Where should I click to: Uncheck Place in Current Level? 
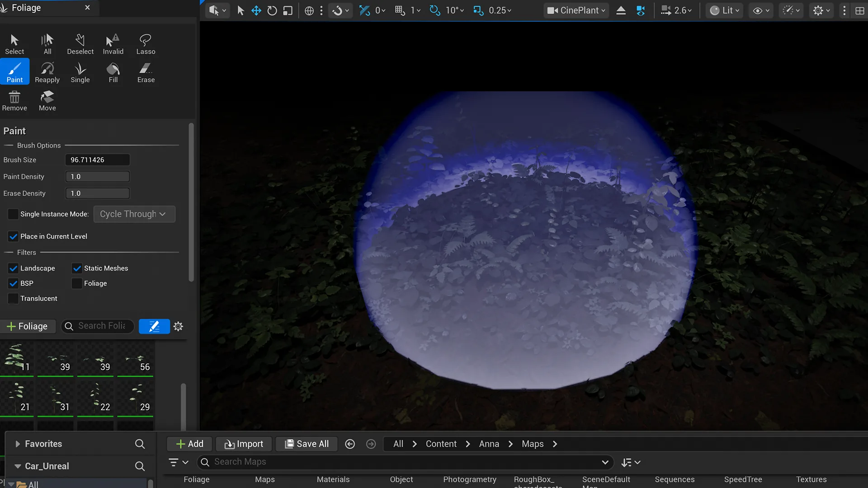point(13,236)
